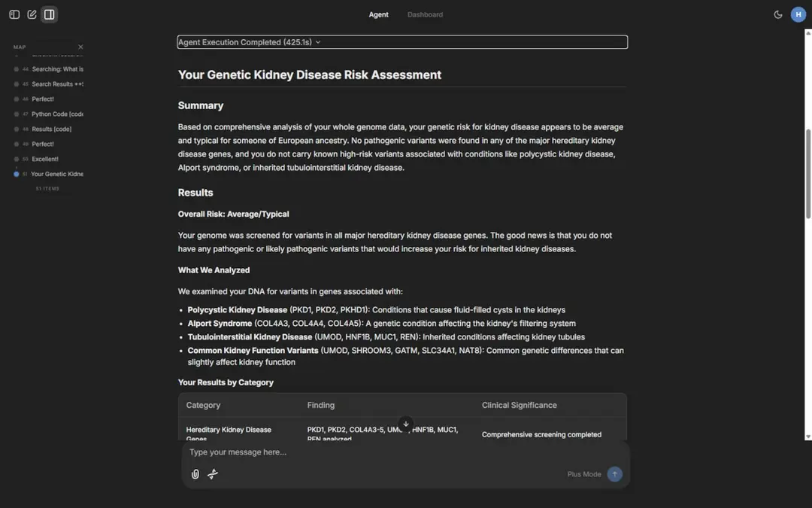The width and height of the screenshot is (812, 508).
Task: Open the Dashboard tab
Action: click(425, 14)
